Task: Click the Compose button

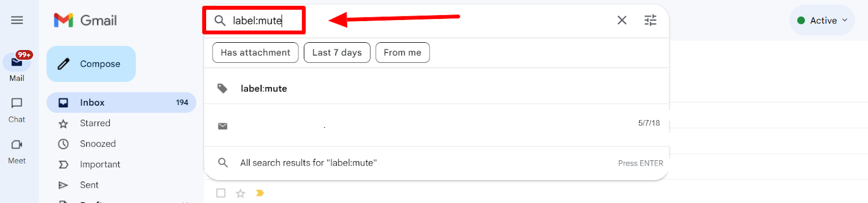Action: coord(91,64)
